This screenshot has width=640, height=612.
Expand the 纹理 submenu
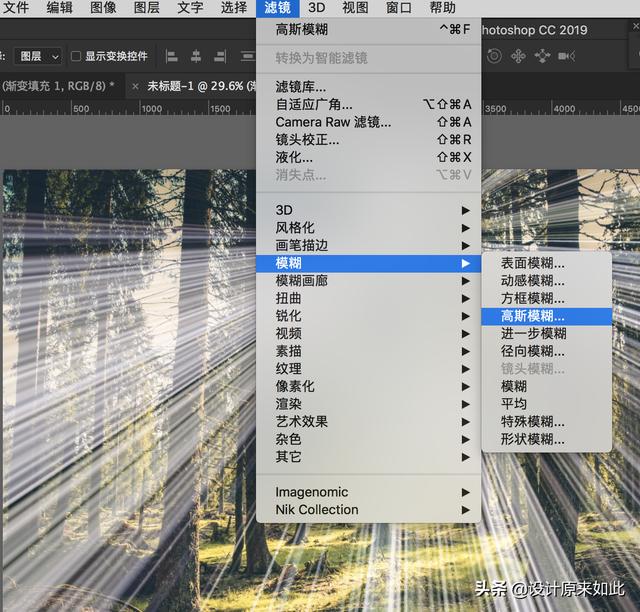[x=369, y=369]
